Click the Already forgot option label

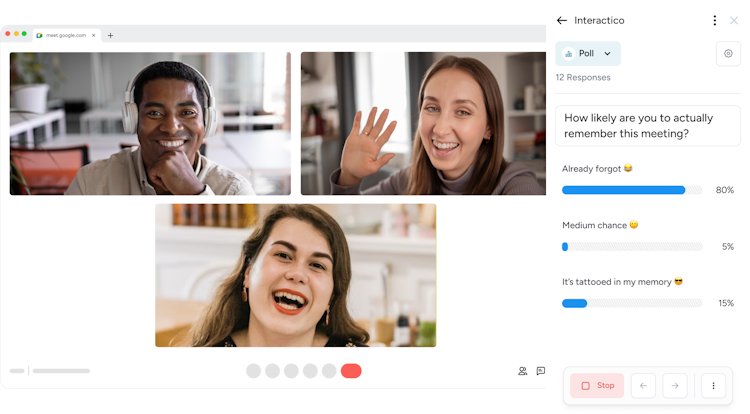597,169
